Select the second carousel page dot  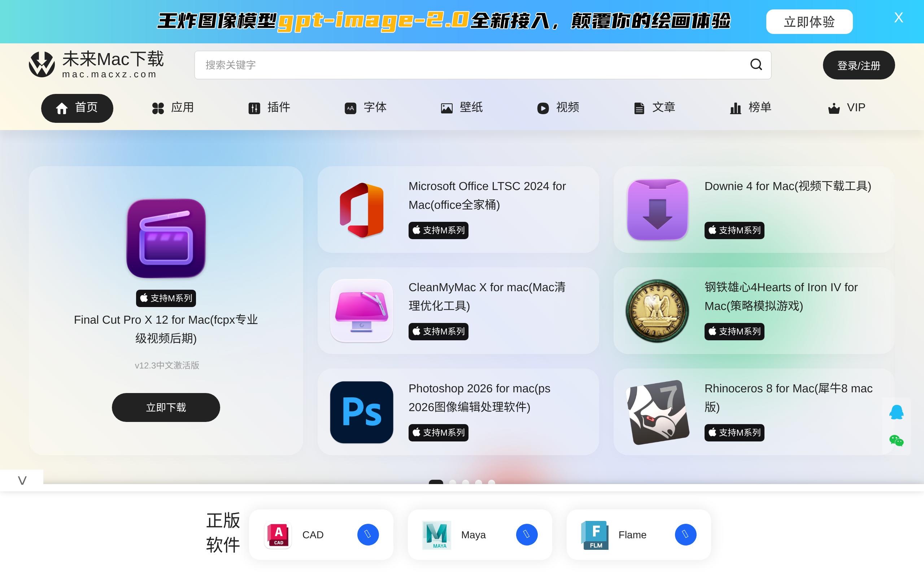pyautogui.click(x=453, y=482)
